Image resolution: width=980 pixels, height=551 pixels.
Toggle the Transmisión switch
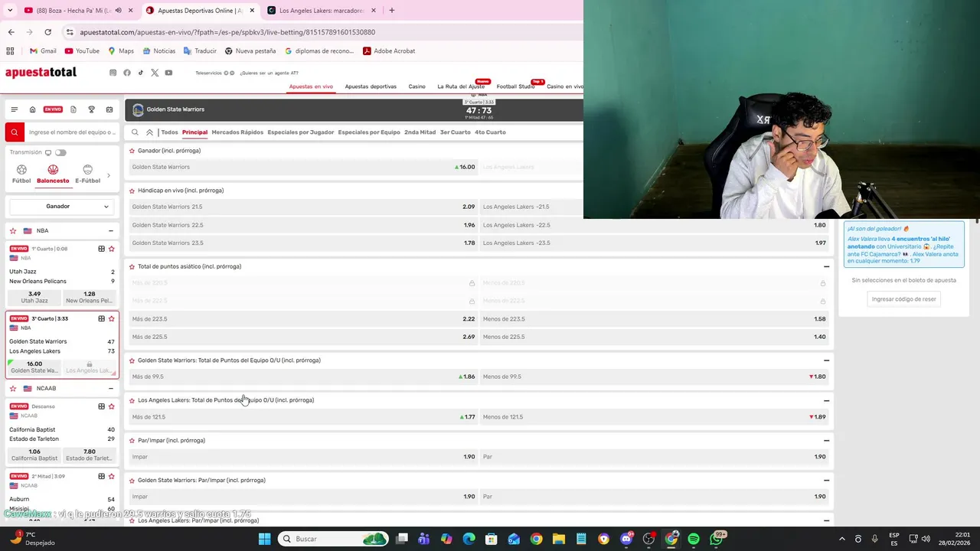pyautogui.click(x=60, y=152)
